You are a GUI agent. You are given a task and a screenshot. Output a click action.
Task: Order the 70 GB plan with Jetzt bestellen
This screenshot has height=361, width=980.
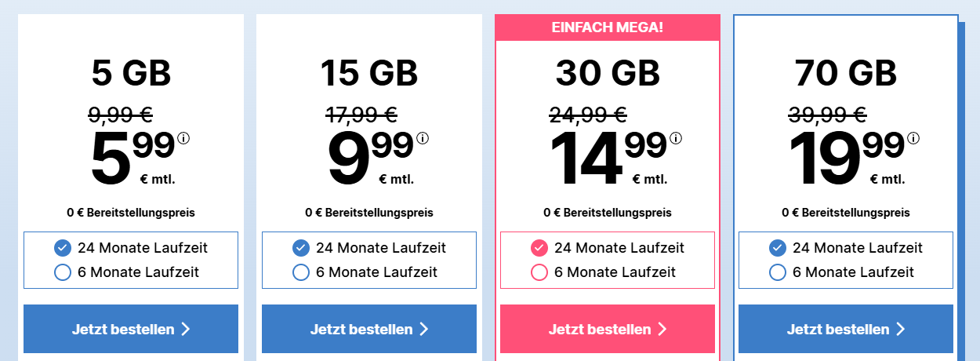coord(846,329)
